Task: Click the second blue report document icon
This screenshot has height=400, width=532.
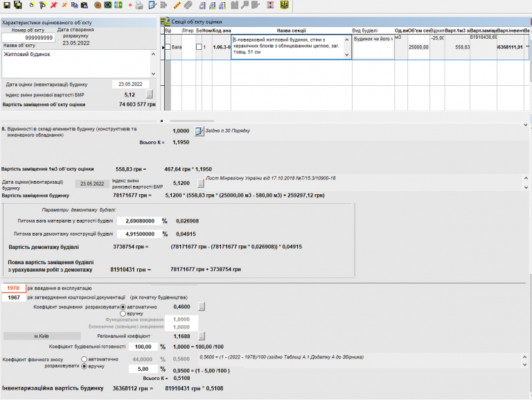Action: 212,5
